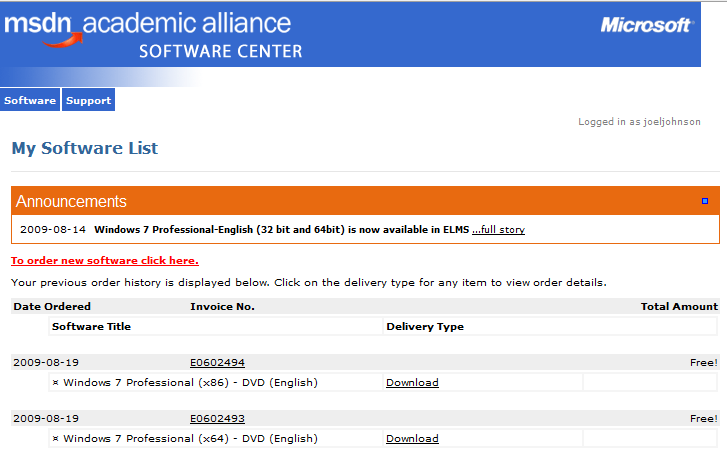Select the 'Windows 7 Professional (x86) - DVD (English)' text
The height and width of the screenshot is (465, 727).
click(191, 382)
